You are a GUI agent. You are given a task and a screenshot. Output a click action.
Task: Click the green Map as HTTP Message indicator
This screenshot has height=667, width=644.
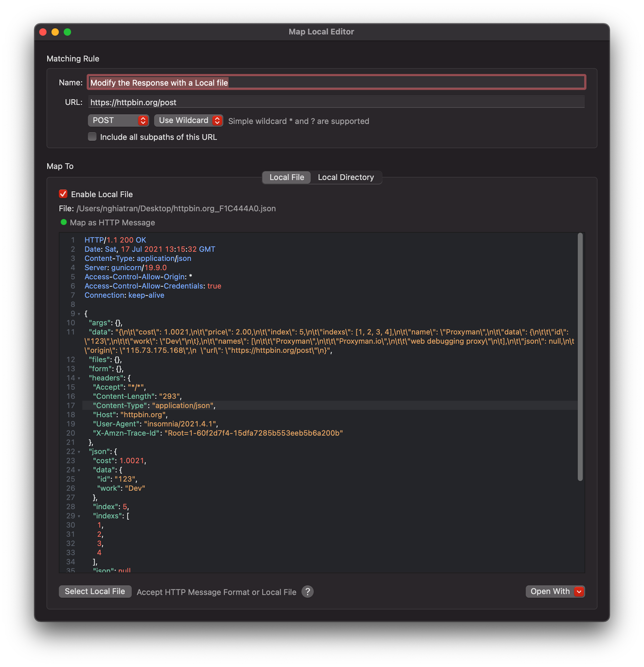pyautogui.click(x=64, y=222)
